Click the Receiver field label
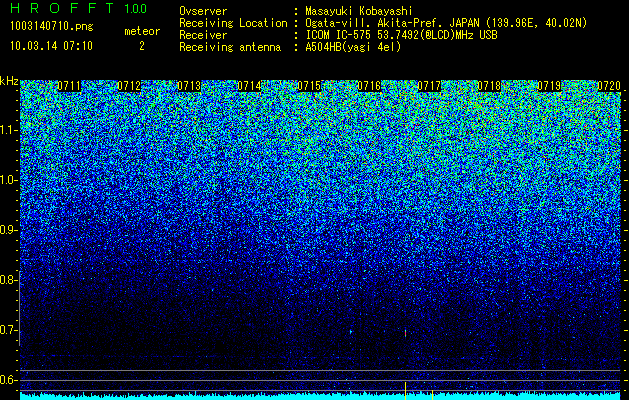Viewport: 629px width, 400px height. [x=203, y=35]
